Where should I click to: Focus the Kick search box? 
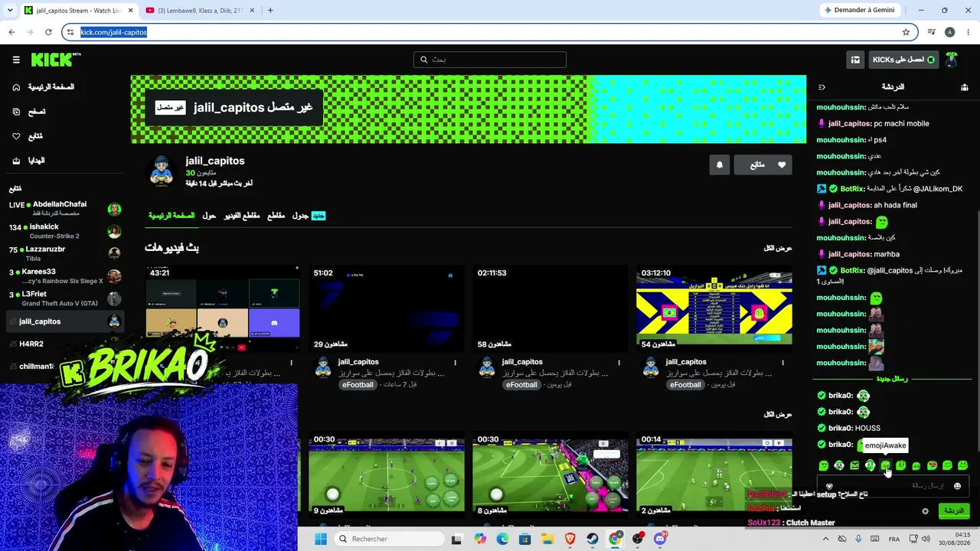[490, 60]
